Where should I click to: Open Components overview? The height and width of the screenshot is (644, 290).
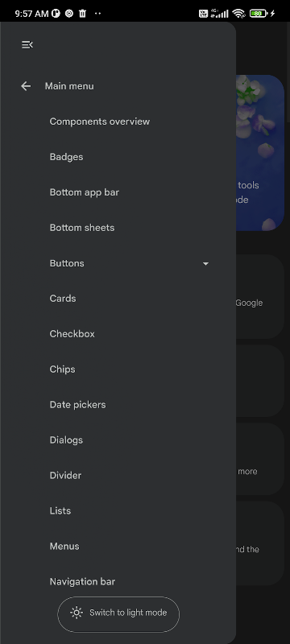coord(100,122)
